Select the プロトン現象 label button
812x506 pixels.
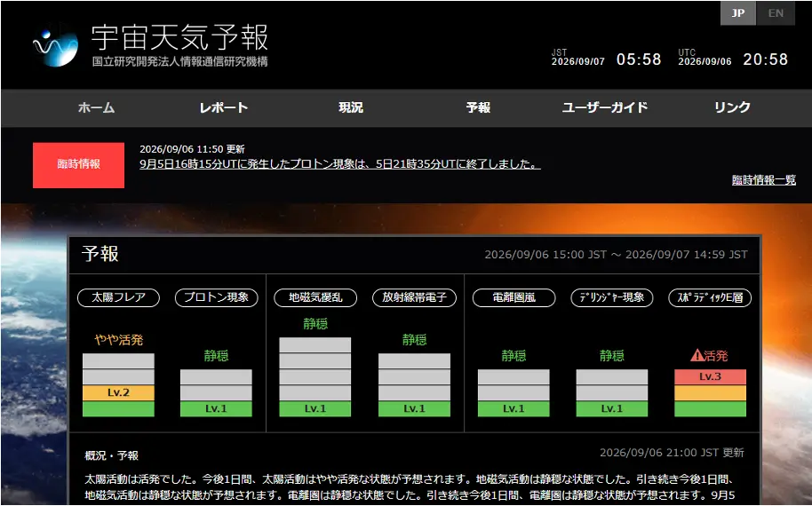[217, 297]
